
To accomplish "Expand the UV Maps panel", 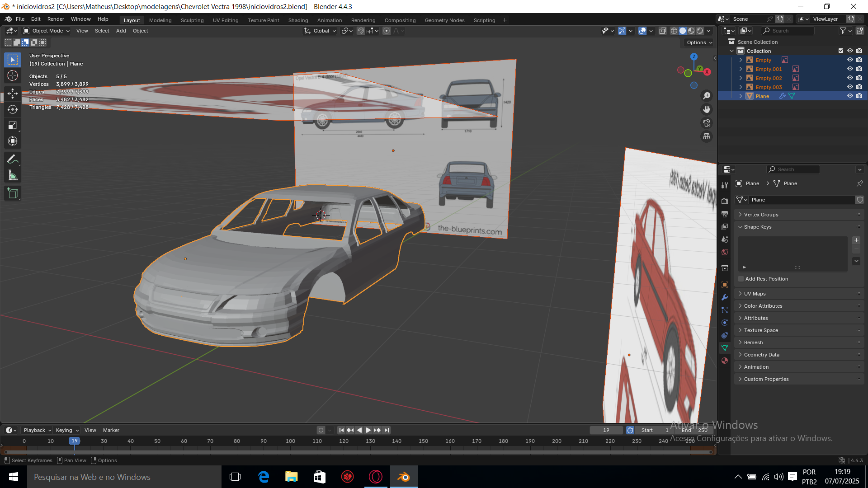I will [755, 294].
